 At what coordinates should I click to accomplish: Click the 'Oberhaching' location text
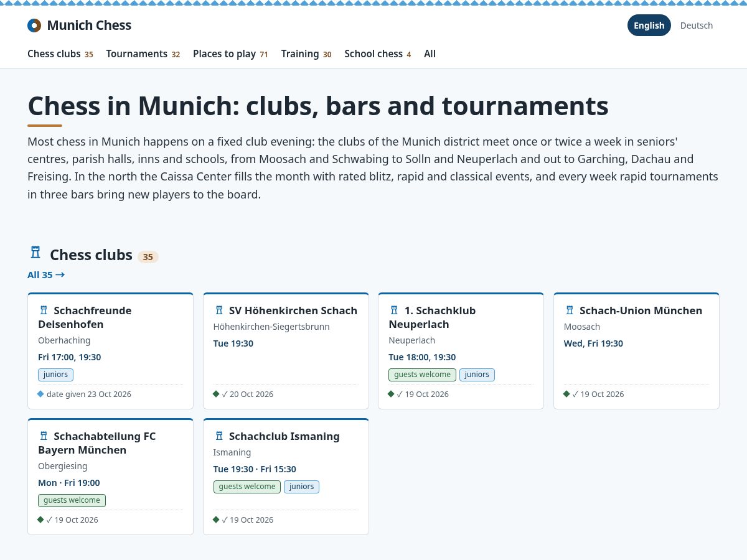click(64, 340)
